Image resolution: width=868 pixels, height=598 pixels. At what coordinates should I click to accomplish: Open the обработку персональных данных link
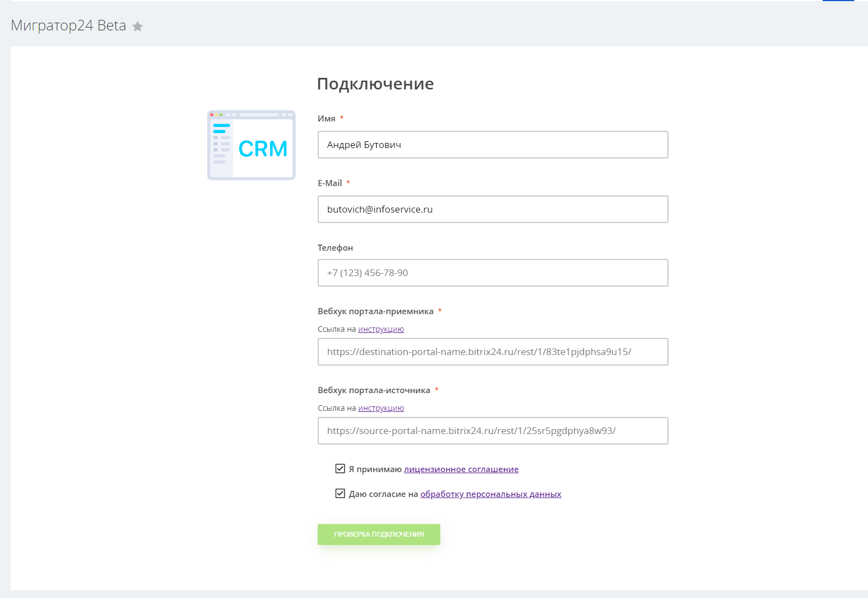click(x=491, y=494)
